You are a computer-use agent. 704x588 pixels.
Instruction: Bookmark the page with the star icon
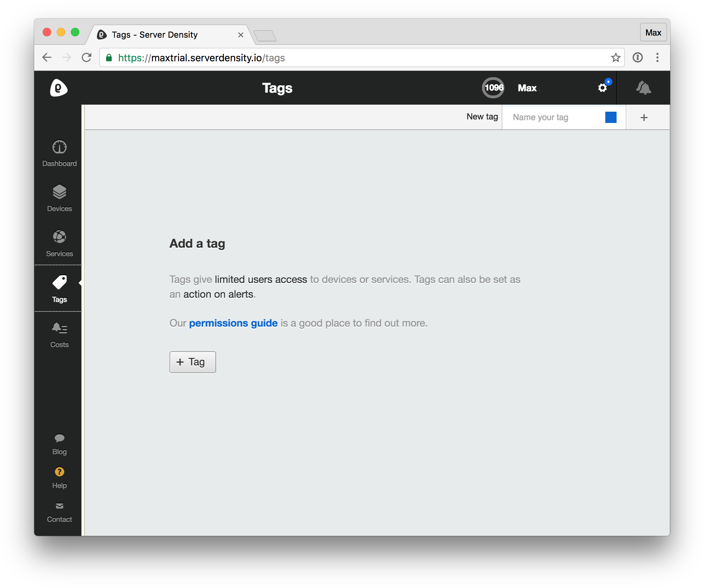point(616,57)
